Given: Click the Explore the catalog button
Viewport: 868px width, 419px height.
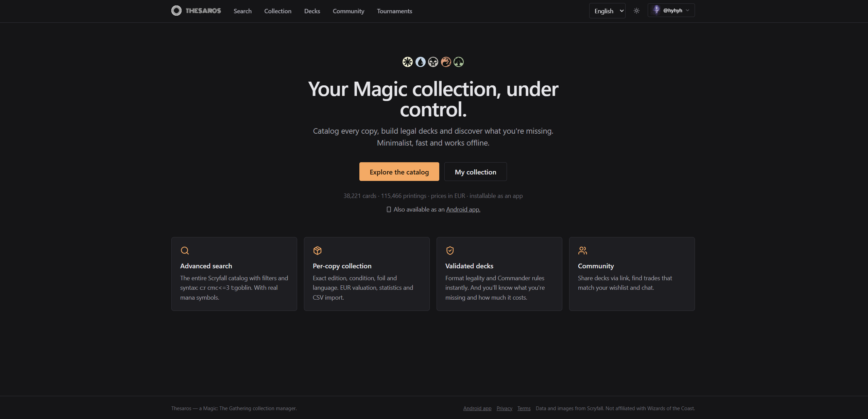Looking at the screenshot, I should 399,172.
